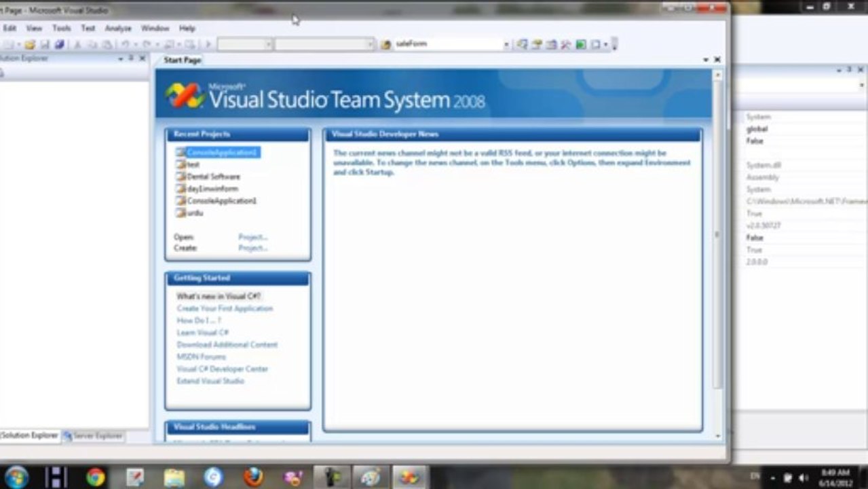Open the Edit menu
Screen dimensions: 868x489
click(10, 29)
